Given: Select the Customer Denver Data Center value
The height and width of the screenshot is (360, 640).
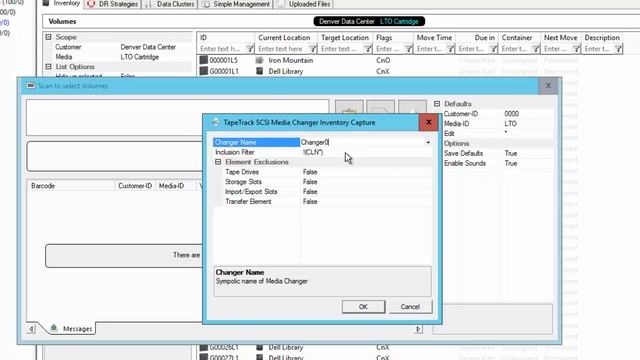Looking at the screenshot, I should coord(148,47).
